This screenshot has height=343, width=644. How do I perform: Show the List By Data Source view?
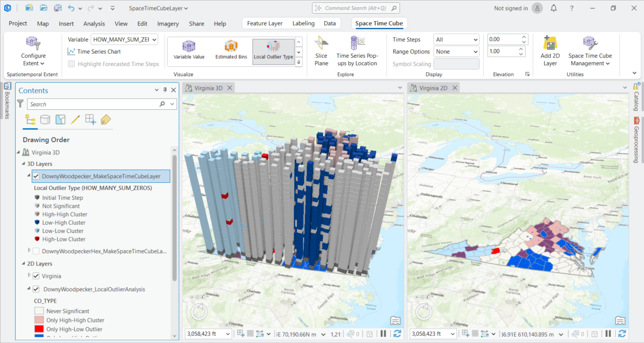[x=45, y=120]
